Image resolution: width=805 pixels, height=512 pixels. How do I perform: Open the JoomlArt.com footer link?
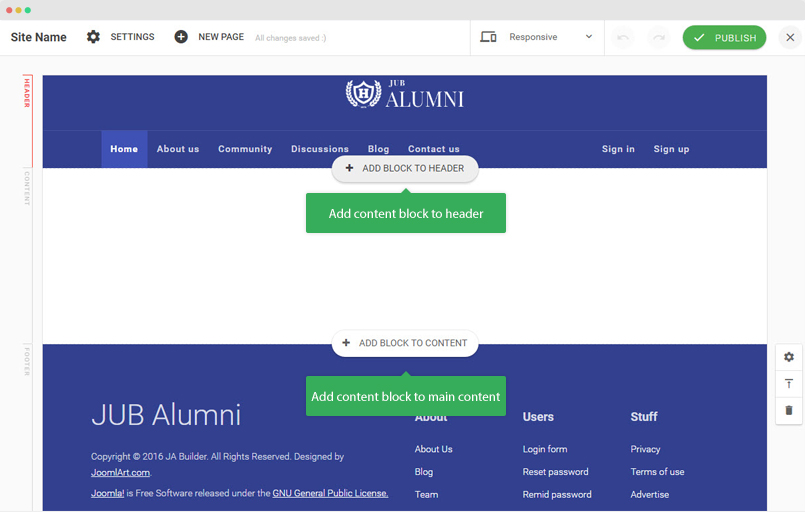tap(120, 473)
